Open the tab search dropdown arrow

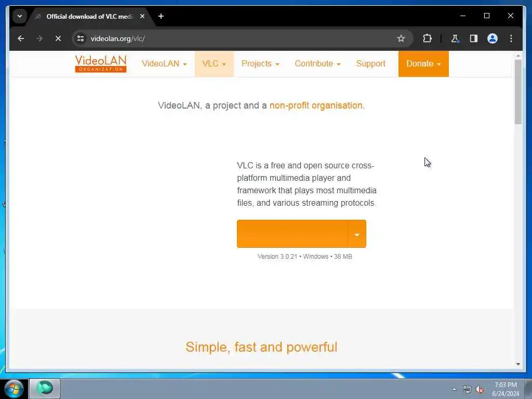click(20, 16)
